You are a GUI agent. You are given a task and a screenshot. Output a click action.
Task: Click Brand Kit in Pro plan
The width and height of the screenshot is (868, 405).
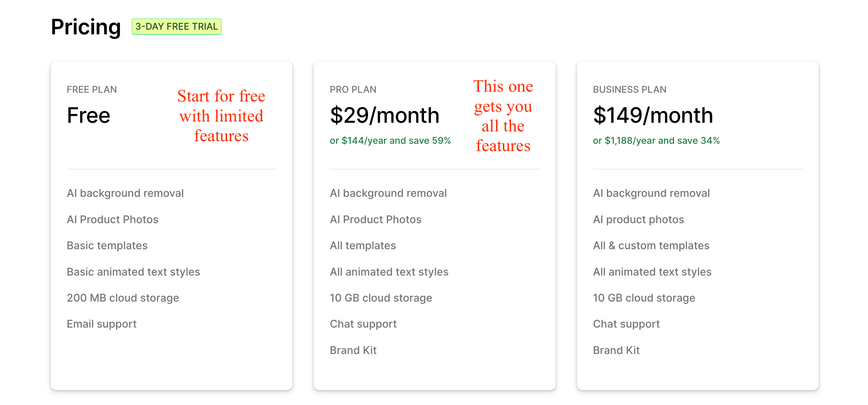click(x=353, y=350)
